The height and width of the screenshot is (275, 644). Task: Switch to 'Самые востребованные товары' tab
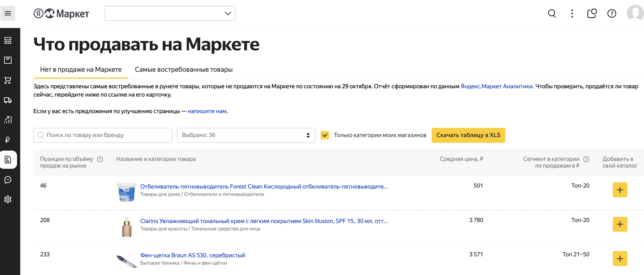click(x=183, y=69)
